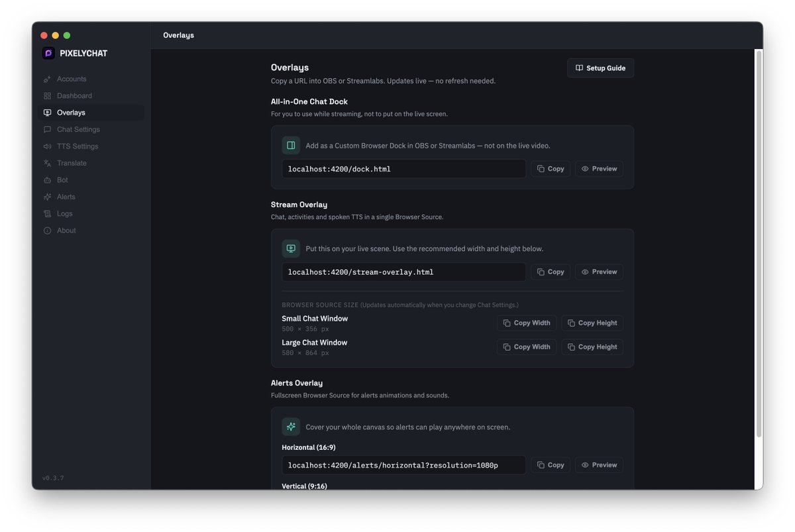Click the Dashboard grid icon

click(x=47, y=96)
